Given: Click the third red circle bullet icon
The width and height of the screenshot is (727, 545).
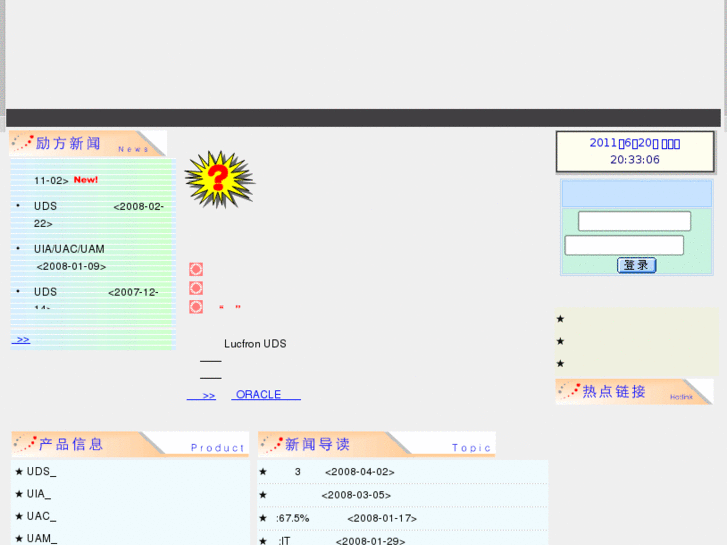Looking at the screenshot, I should click(196, 307).
